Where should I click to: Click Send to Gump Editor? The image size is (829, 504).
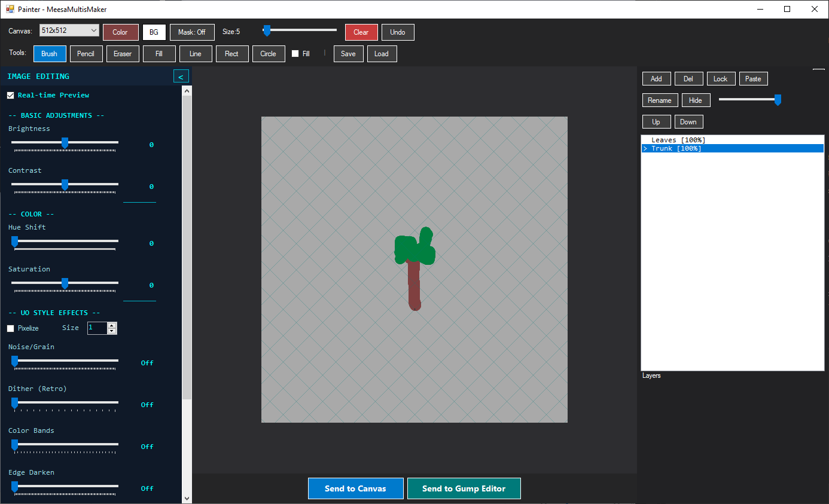click(464, 488)
